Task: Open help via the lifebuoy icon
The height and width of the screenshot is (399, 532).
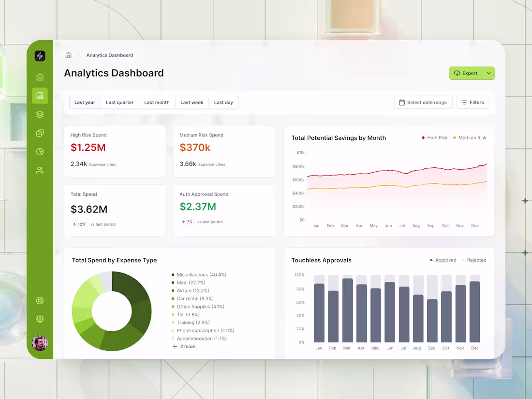Action: pos(40,300)
